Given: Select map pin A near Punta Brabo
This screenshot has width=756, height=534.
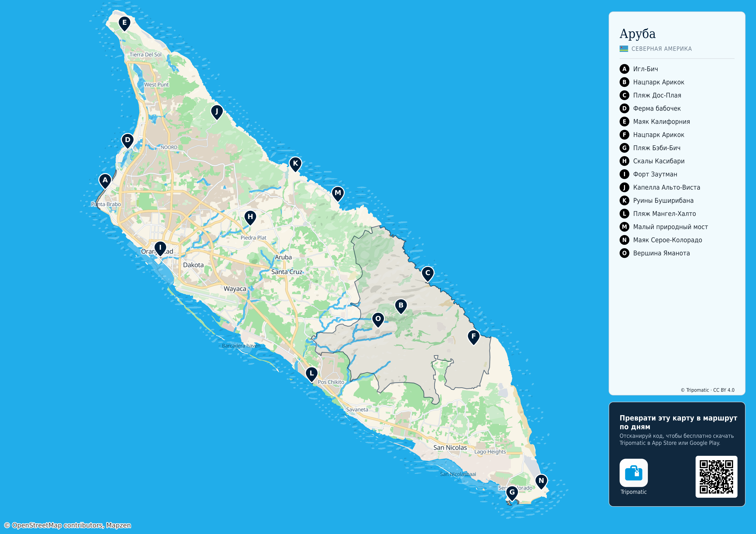Looking at the screenshot, I should coord(105,181).
